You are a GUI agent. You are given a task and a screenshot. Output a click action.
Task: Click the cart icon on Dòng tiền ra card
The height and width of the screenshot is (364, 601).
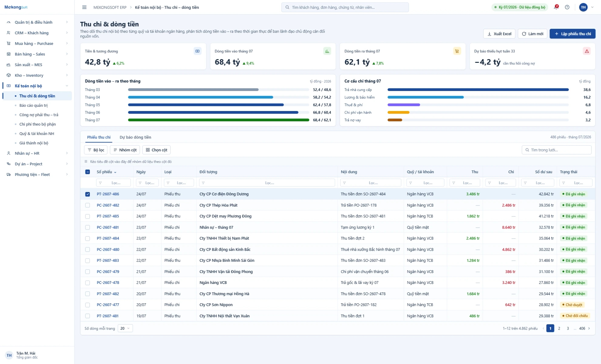click(457, 51)
